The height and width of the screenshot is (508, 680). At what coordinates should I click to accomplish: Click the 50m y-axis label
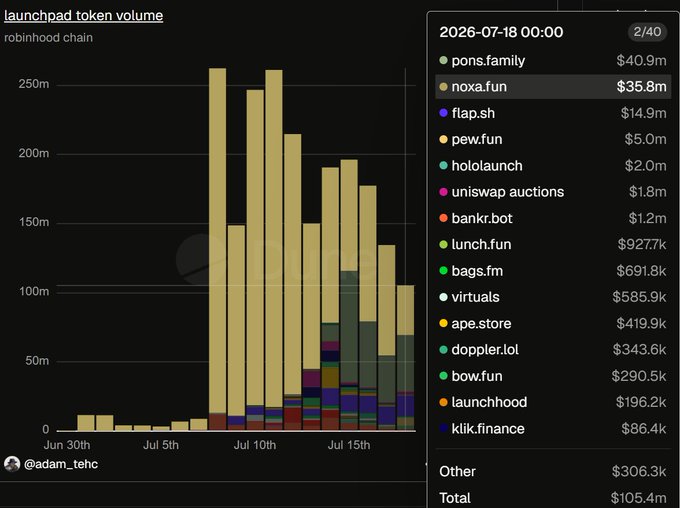point(37,361)
